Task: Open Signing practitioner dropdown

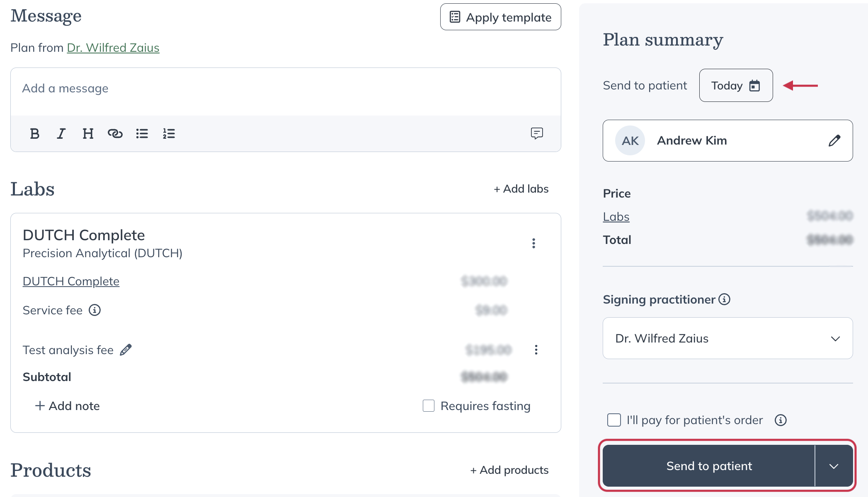Action: [x=727, y=338]
